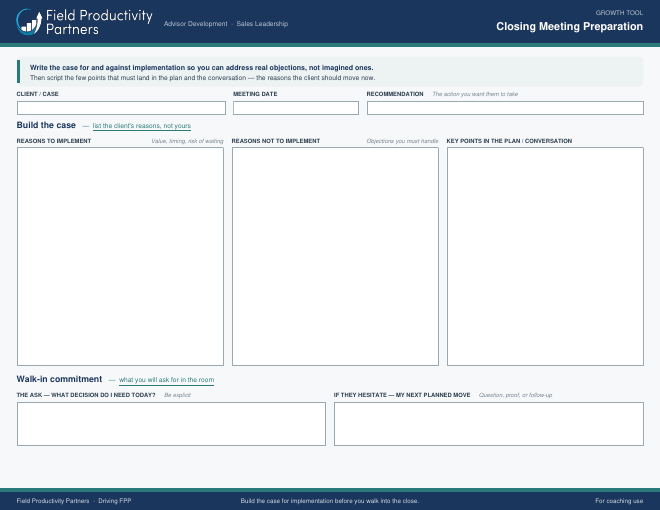Click the Reasons to Implement text box
Image resolution: width=660 pixels, height=510 pixels.
[x=120, y=256]
